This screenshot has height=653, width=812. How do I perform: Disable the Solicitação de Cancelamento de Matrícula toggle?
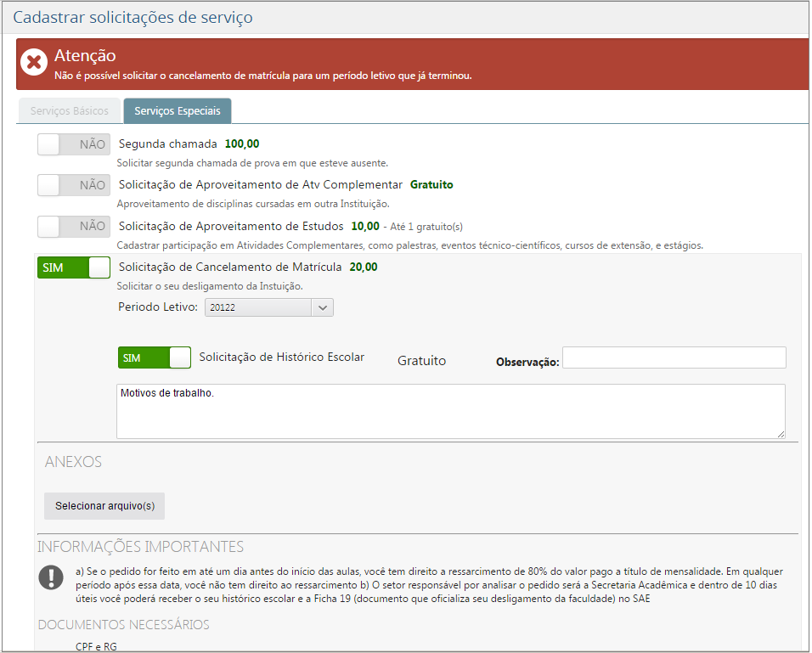(73, 267)
